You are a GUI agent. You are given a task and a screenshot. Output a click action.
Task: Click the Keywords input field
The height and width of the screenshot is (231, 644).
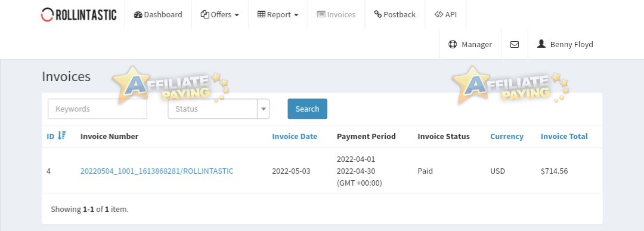click(97, 109)
